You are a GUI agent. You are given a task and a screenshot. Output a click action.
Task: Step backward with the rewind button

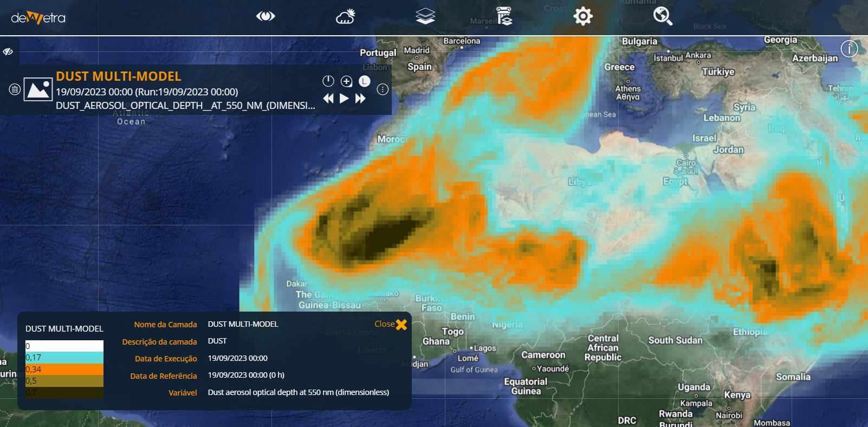328,99
